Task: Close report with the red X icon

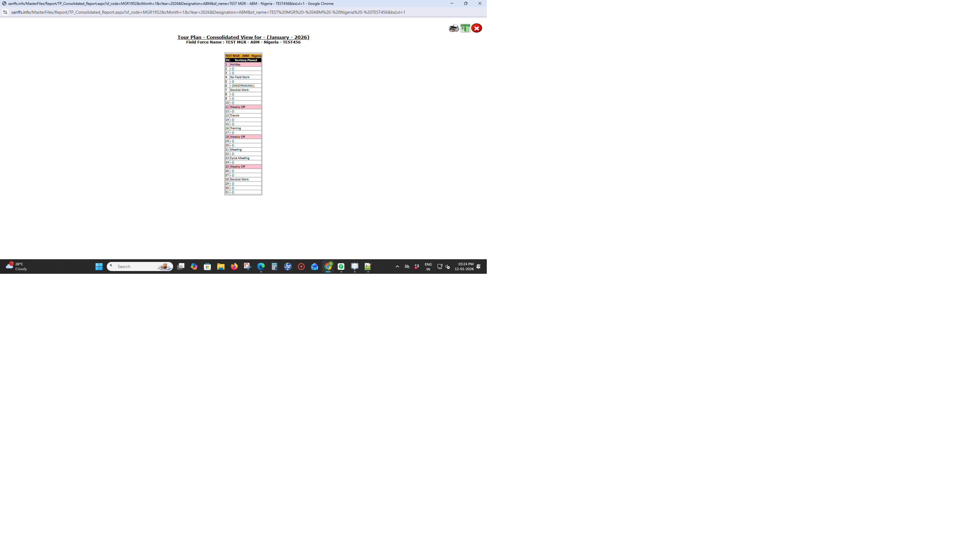Action: 476,28
